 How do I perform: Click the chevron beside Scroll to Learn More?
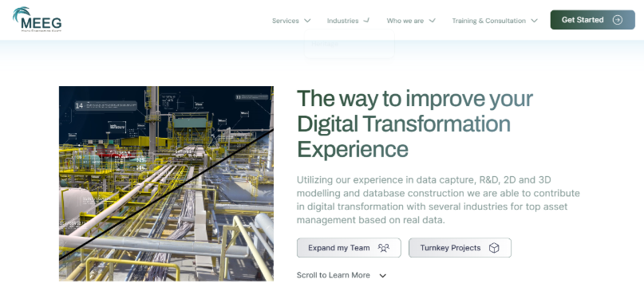[x=383, y=276]
